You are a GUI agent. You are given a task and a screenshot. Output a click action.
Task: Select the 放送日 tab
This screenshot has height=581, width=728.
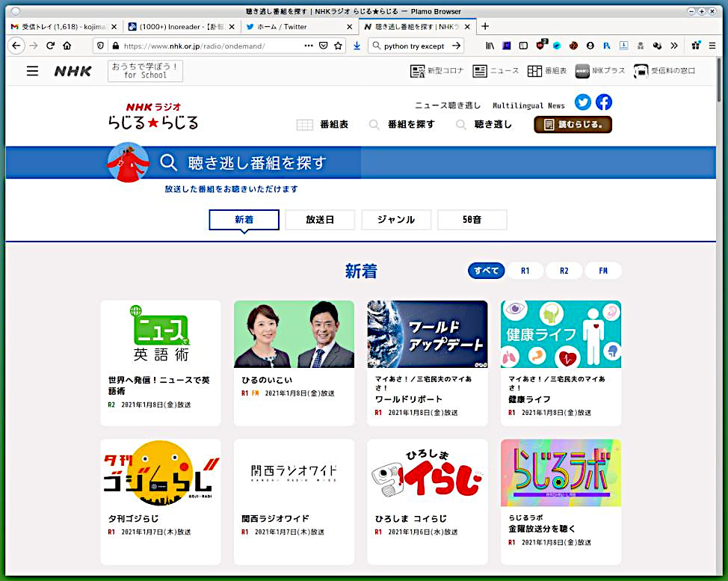(320, 220)
